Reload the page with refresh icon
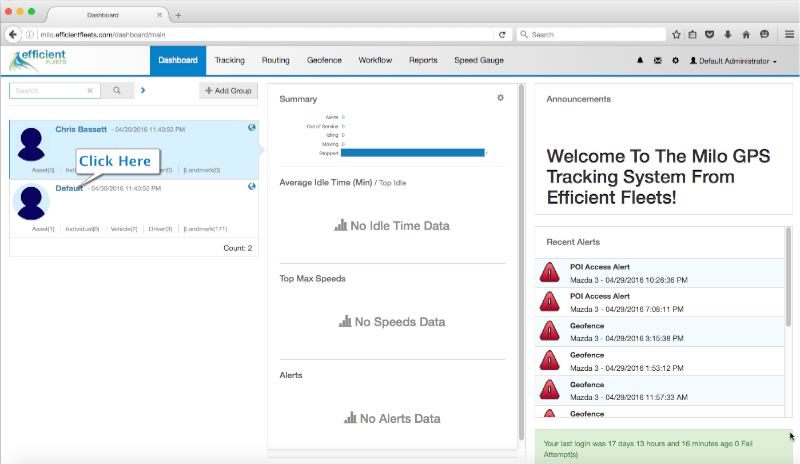 tap(502, 35)
